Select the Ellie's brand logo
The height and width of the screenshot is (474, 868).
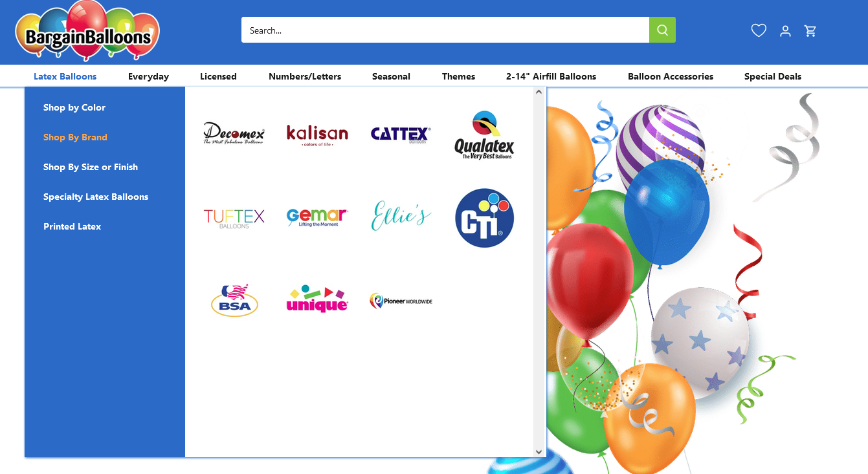(401, 216)
